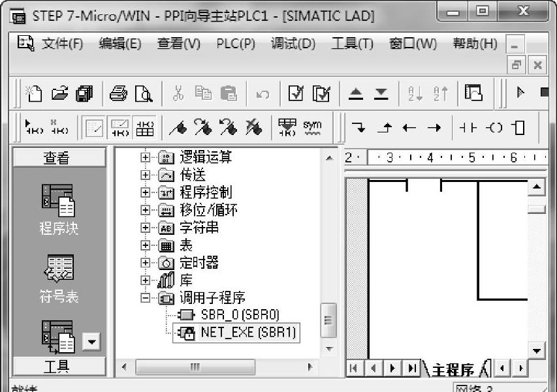Open a project with the folder icon
The height and width of the screenshot is (392, 557).
tap(59, 94)
